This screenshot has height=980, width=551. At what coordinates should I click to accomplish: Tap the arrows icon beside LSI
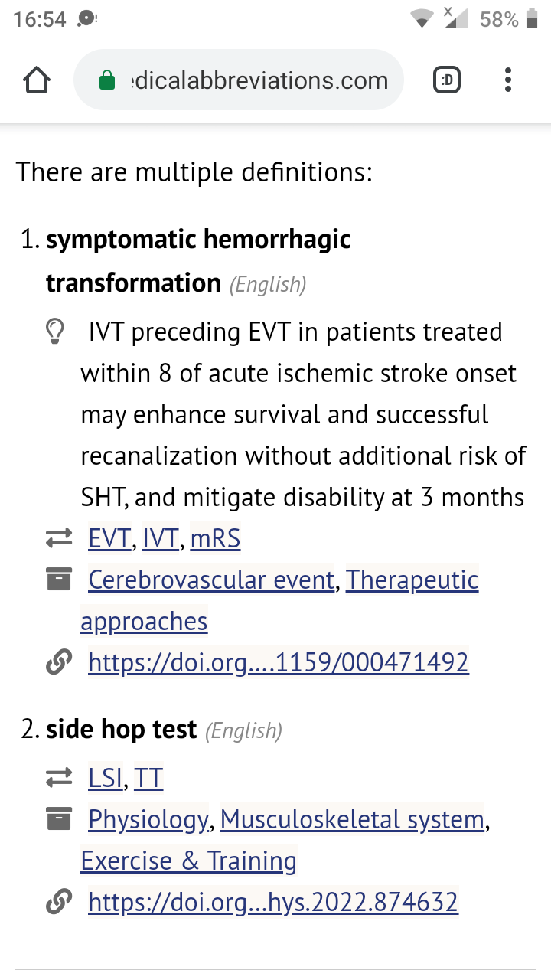pyautogui.click(x=59, y=779)
